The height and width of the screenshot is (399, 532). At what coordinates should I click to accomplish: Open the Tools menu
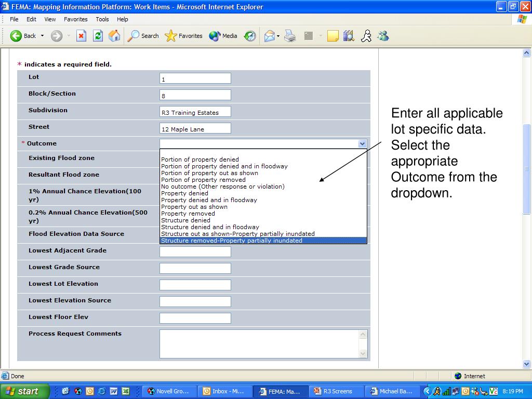pyautogui.click(x=102, y=19)
